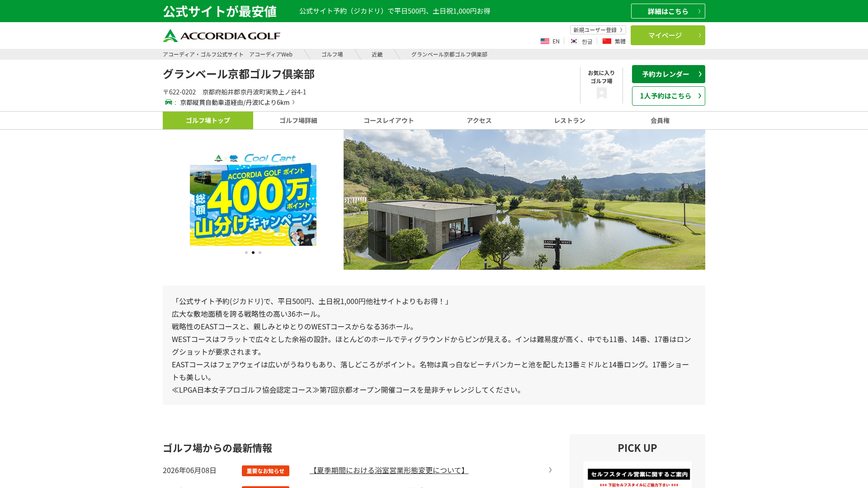Click breadcrumb 近畿
This screenshot has width=868, height=488.
click(x=377, y=54)
